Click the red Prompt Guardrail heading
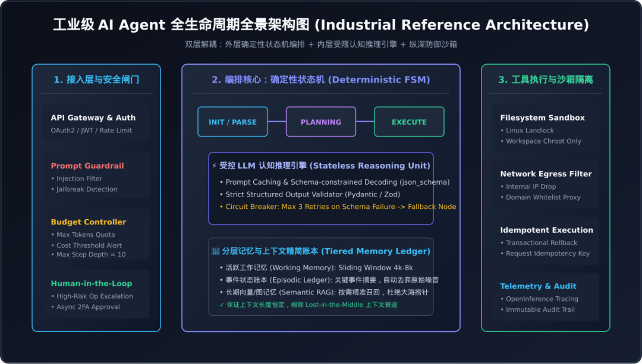642x364 pixels. pyautogui.click(x=87, y=166)
